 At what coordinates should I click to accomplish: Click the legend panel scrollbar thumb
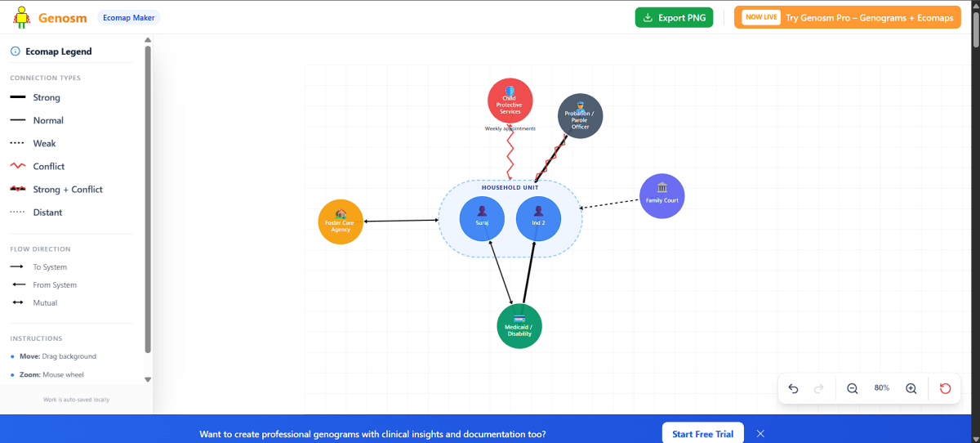[x=148, y=199]
